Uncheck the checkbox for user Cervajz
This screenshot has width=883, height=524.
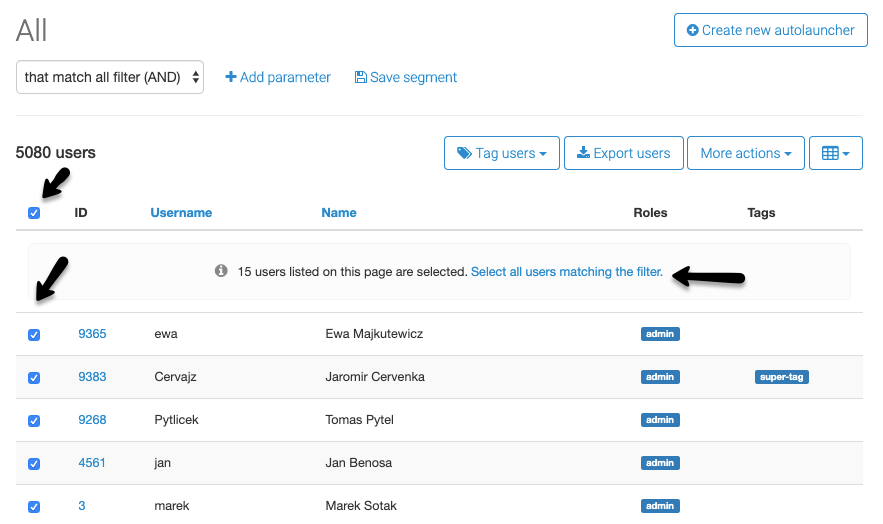34,378
